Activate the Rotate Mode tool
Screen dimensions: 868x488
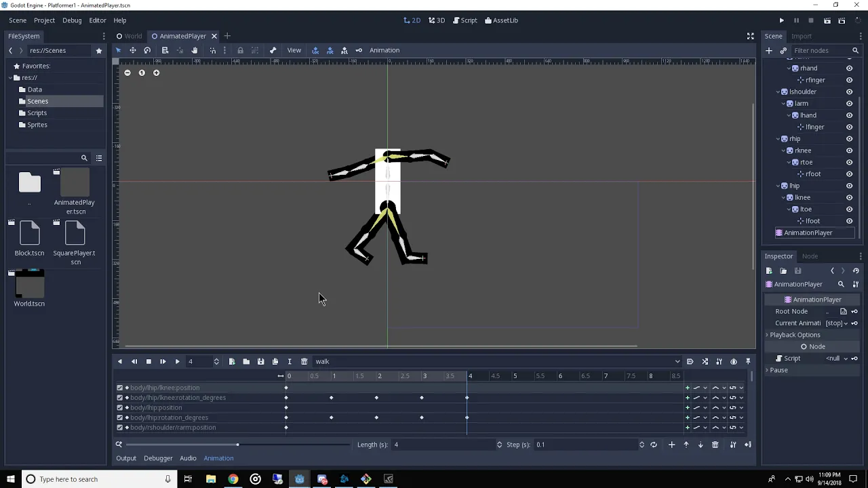point(147,50)
